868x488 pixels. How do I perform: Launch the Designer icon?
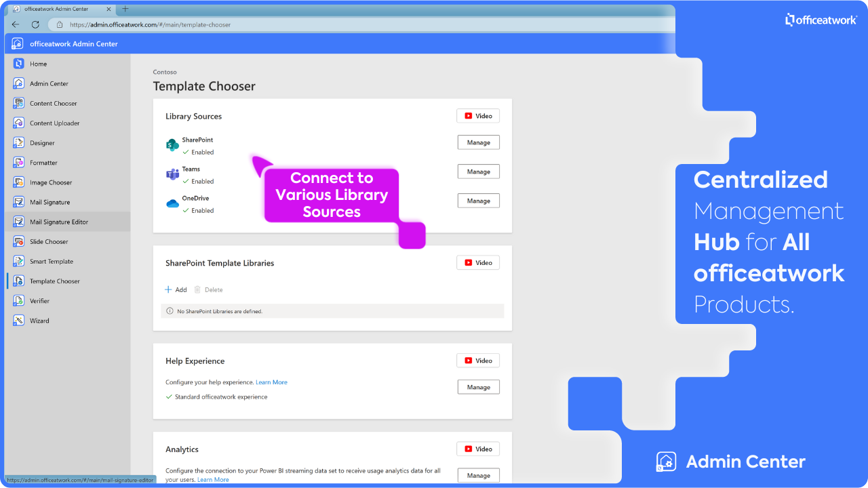(18, 143)
